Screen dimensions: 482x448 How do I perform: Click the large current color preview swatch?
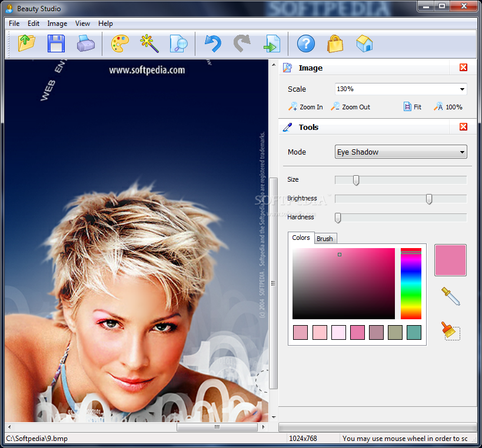450,260
